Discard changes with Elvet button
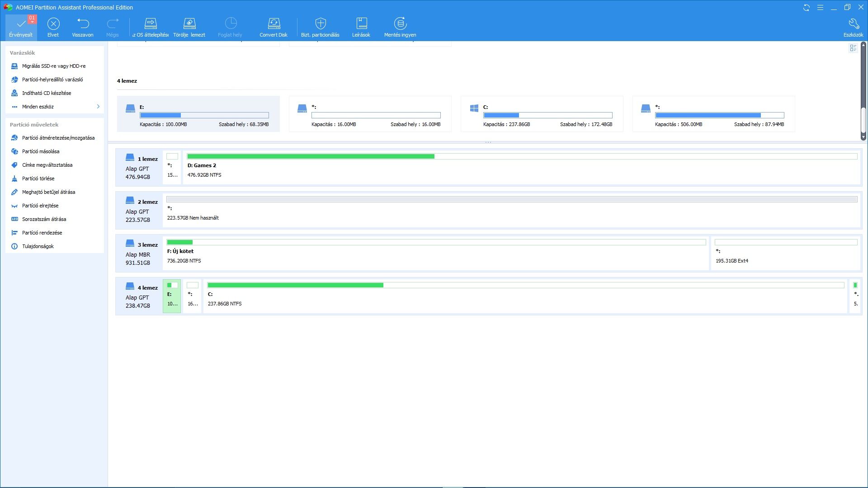 click(x=53, y=27)
